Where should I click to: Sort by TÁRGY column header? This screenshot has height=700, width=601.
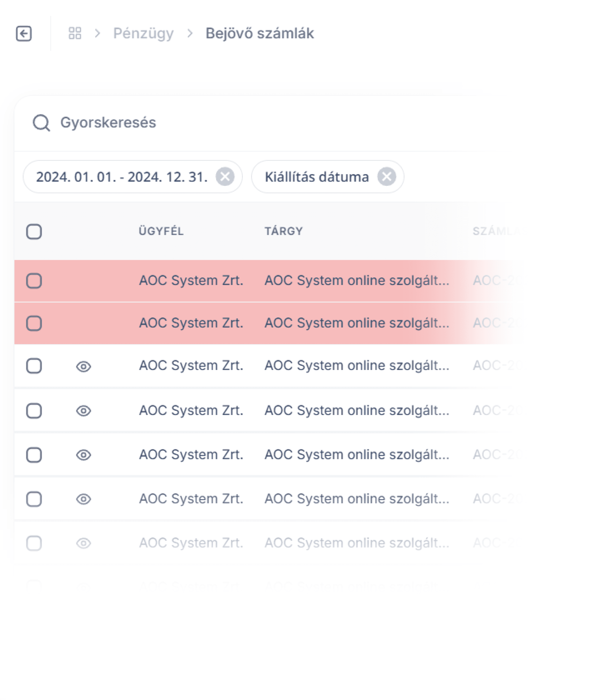[x=283, y=231]
